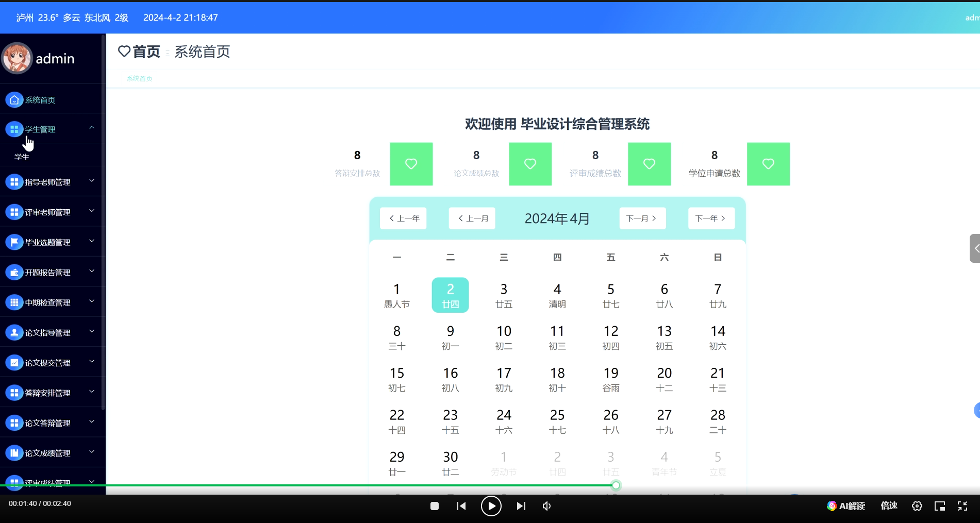This screenshot has width=980, height=523.
Task: Expand the 答辩安排管理 chevron
Action: pyautogui.click(x=92, y=392)
